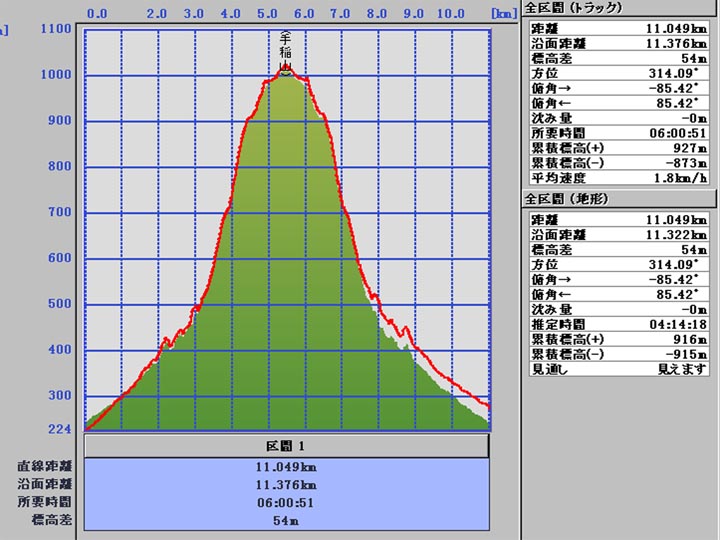Click terrain 累積標高(-) -915m row
This screenshot has width=720, height=540.
(x=620, y=353)
